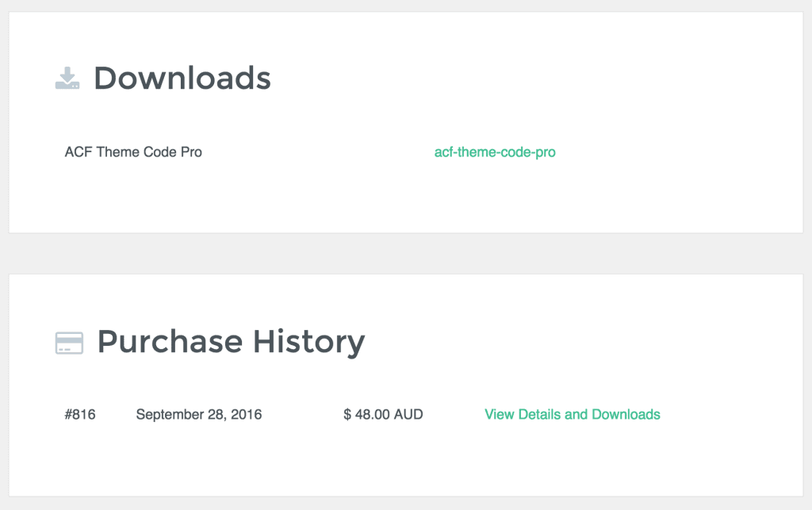Click order number #816
Screen dimensions: 812x510
coord(80,414)
